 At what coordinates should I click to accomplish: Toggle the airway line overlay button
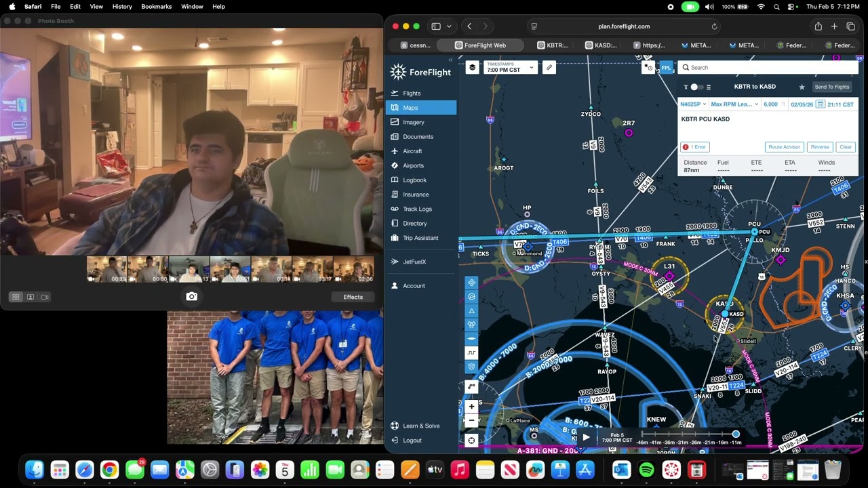(471, 338)
